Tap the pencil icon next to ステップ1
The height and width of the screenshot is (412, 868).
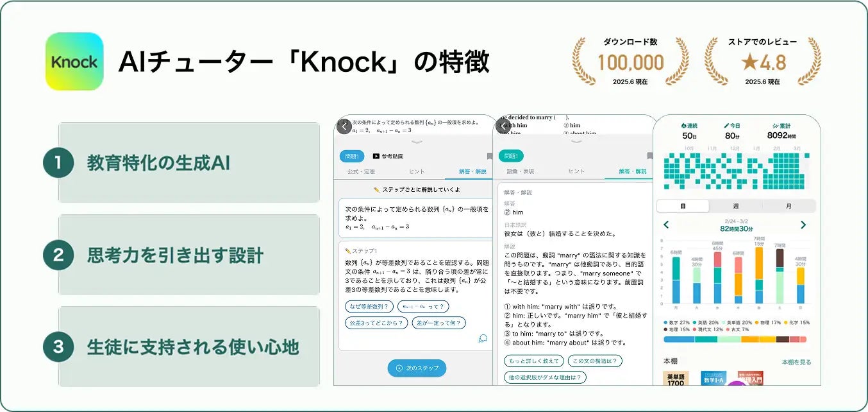pos(347,251)
